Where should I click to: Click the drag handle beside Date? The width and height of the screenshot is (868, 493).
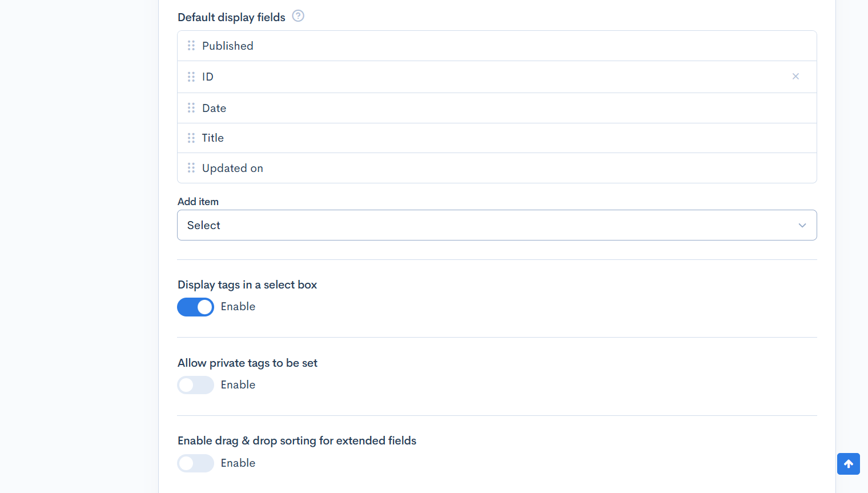[x=191, y=108]
